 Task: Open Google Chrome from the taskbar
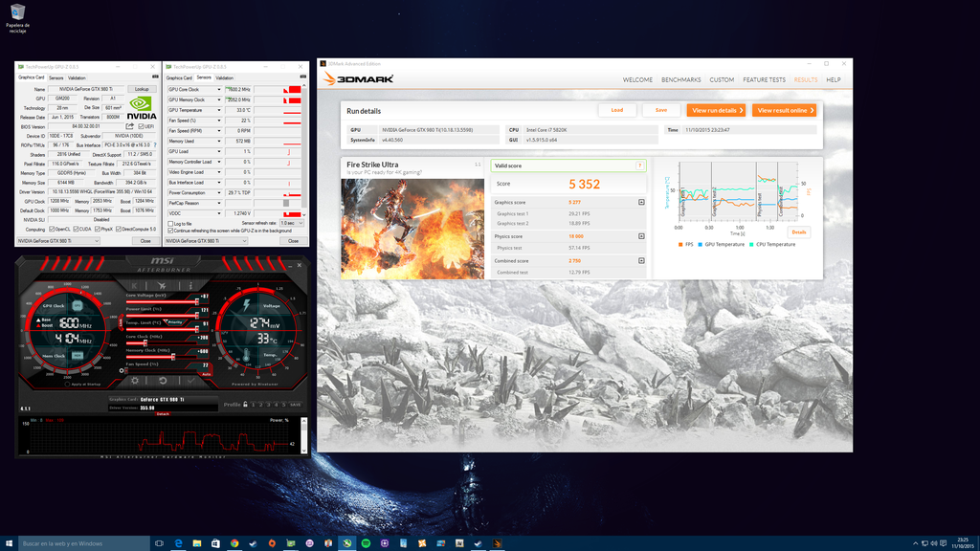click(x=234, y=543)
